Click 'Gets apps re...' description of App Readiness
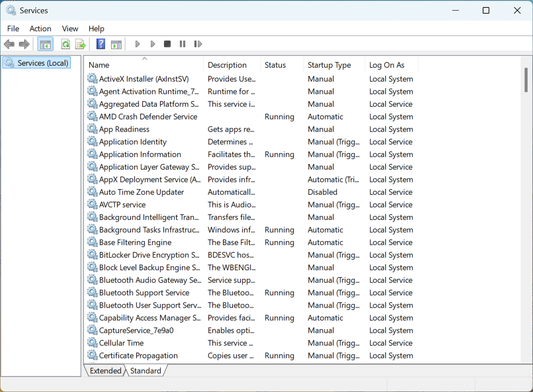533x392 pixels. 231,129
